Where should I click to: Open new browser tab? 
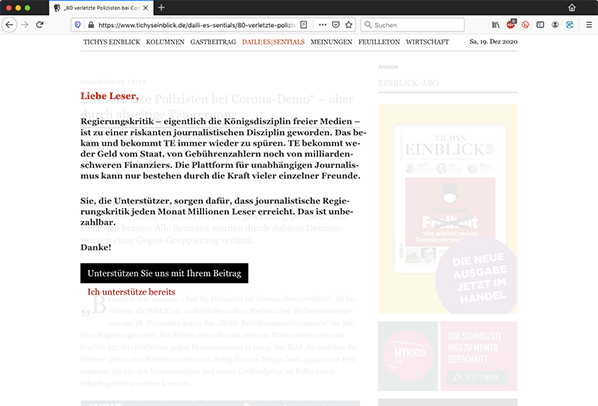[161, 8]
